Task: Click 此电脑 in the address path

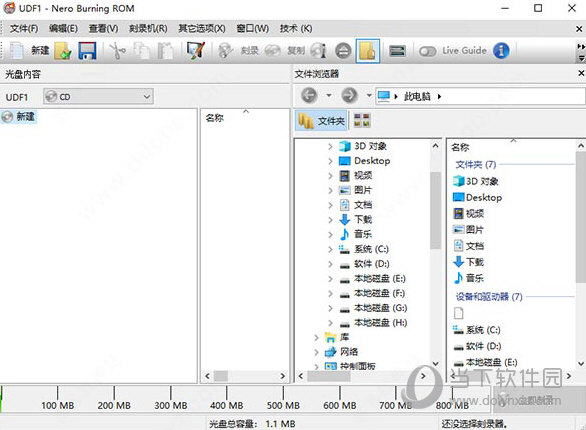Action: [417, 97]
